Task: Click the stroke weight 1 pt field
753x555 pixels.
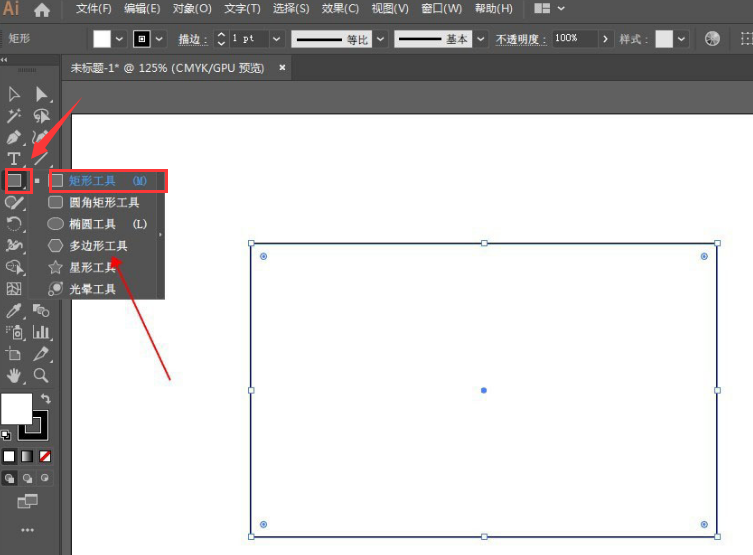Action: coord(253,39)
